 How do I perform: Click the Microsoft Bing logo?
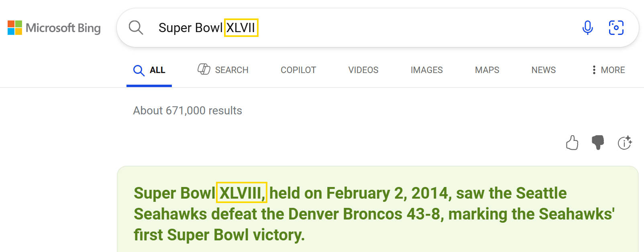tap(15, 28)
